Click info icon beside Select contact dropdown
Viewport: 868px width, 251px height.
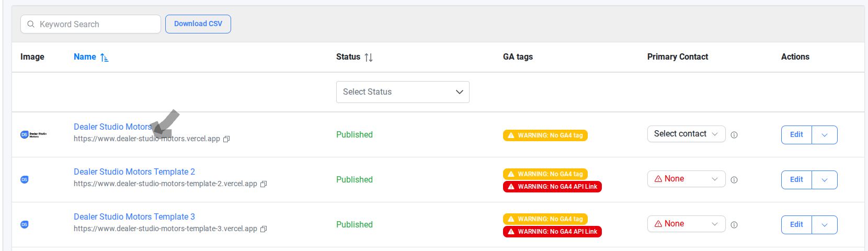tap(734, 135)
